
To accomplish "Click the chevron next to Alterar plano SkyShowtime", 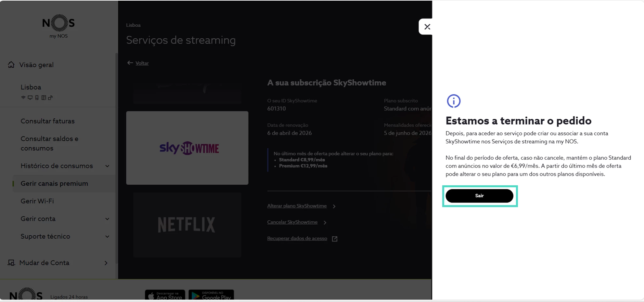I will pyautogui.click(x=334, y=206).
